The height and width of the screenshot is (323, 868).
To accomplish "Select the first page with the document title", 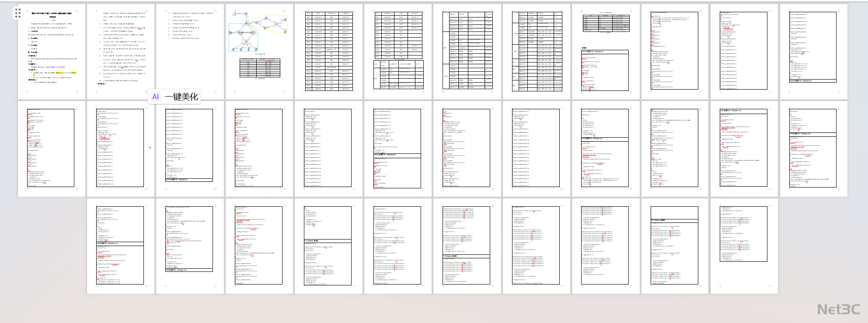I will pyautogui.click(x=52, y=52).
